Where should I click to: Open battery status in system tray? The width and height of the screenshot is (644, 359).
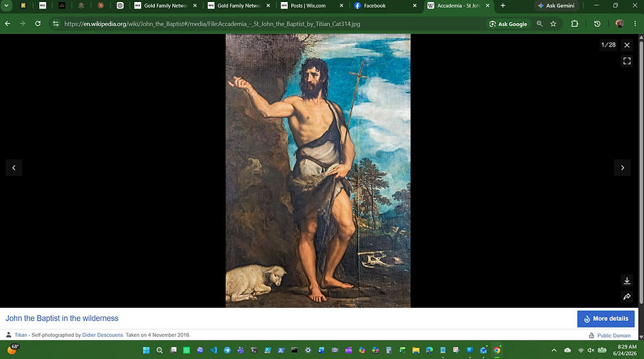[602, 350]
